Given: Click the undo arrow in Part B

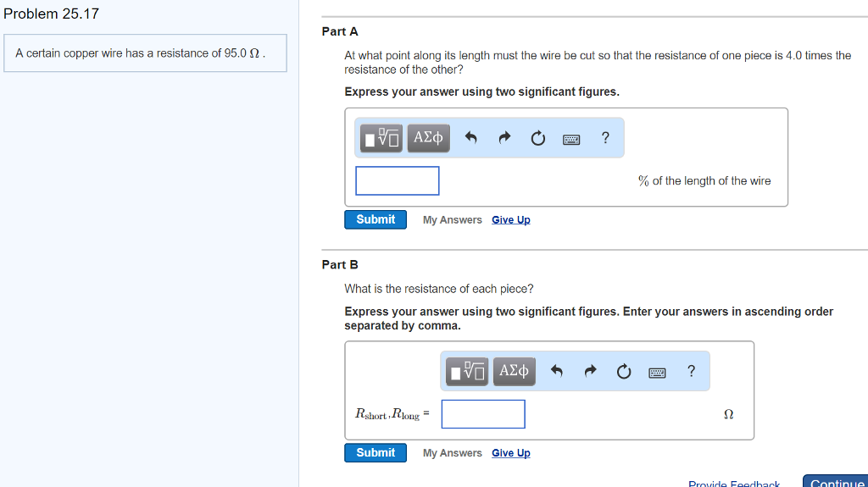Looking at the screenshot, I should coord(558,371).
